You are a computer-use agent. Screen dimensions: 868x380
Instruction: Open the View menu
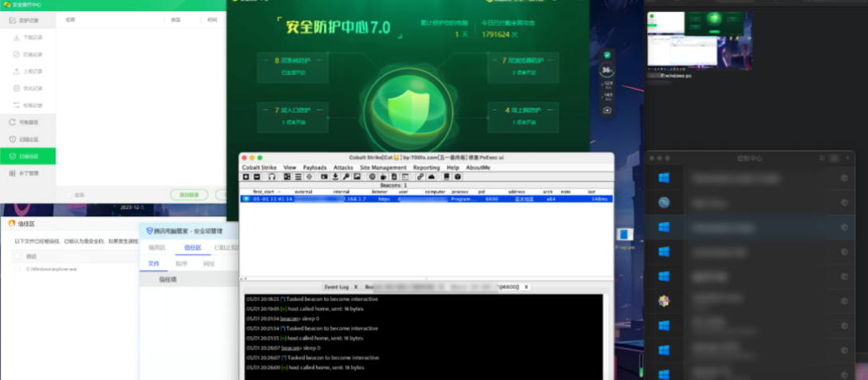coord(290,168)
